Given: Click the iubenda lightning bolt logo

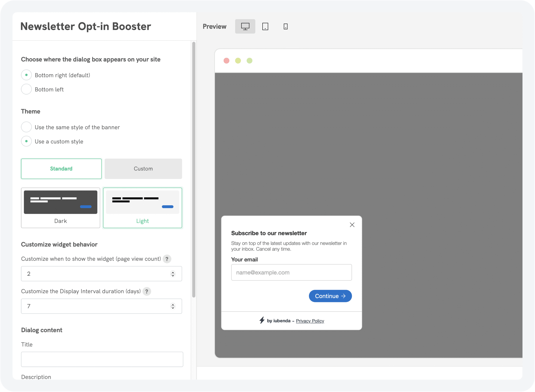Looking at the screenshot, I should coord(262,320).
